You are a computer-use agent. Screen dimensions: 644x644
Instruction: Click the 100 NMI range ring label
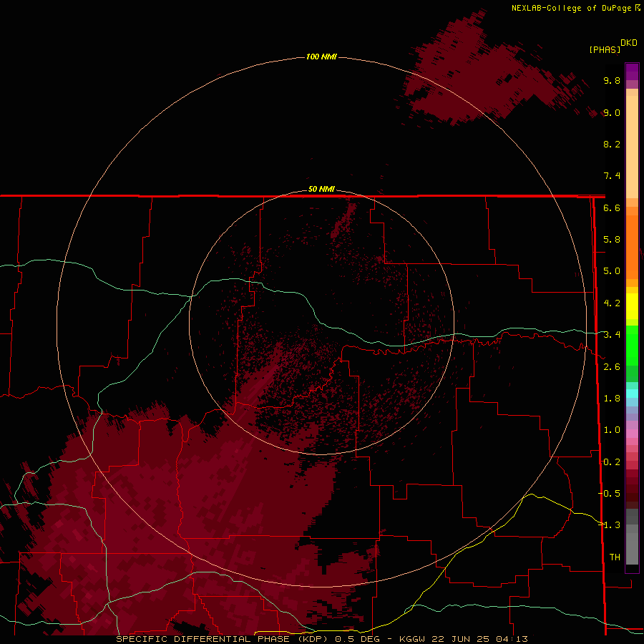321,57
